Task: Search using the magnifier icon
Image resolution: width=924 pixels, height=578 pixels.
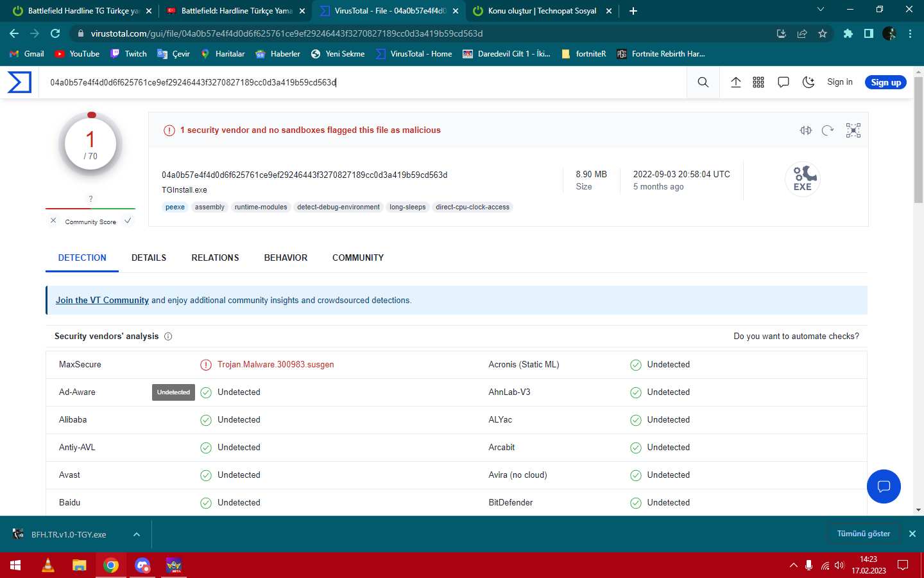Action: [703, 82]
